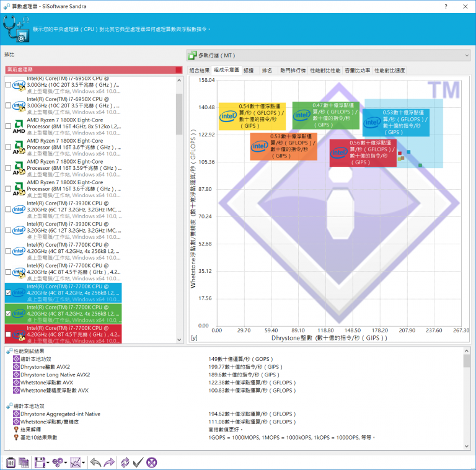Open the 排名 tab
The image size is (476, 470).
[x=267, y=71]
